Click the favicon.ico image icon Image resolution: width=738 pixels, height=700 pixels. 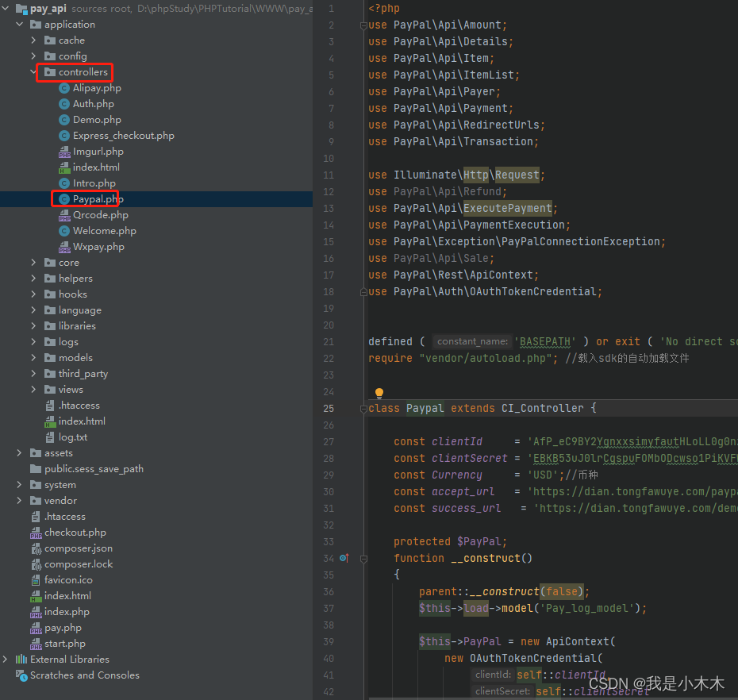pyautogui.click(x=36, y=580)
